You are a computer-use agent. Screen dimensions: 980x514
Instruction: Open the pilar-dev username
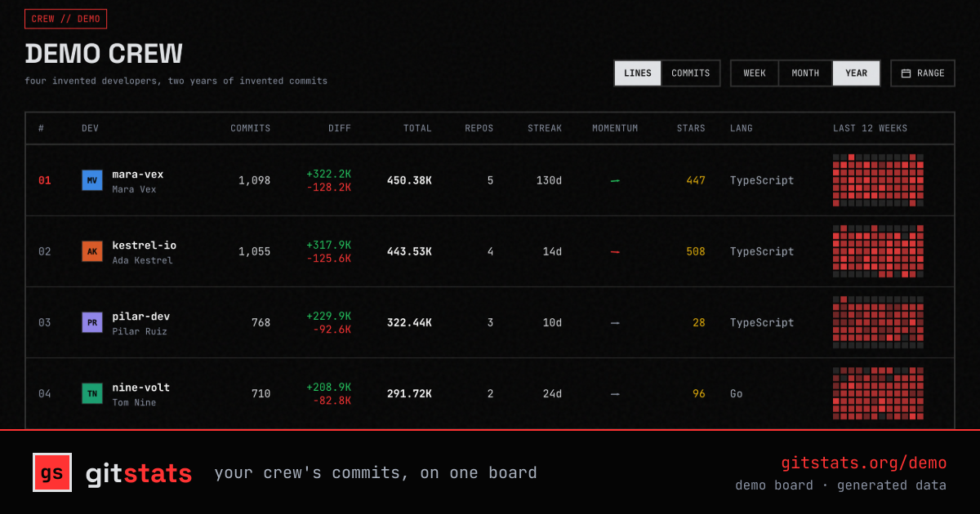[x=141, y=316]
